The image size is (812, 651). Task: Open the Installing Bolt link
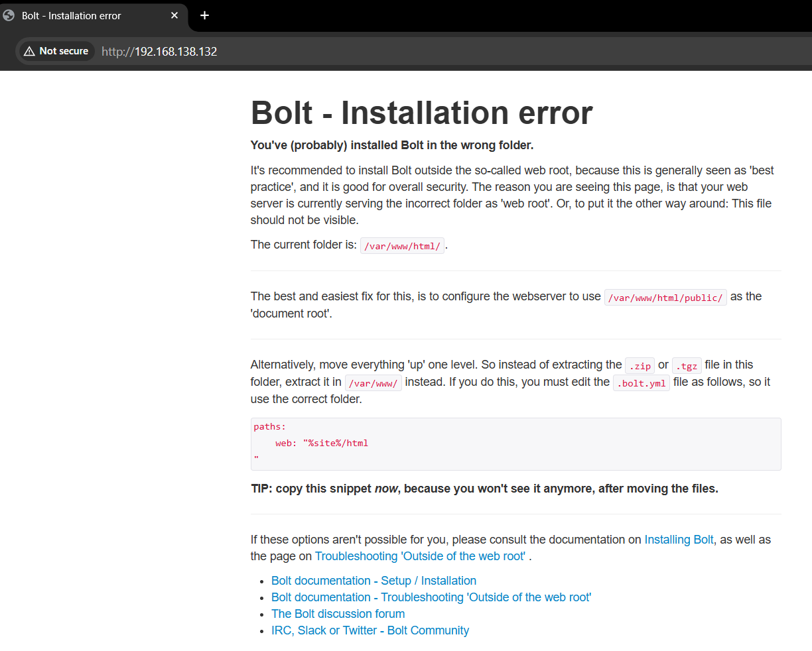click(x=679, y=540)
